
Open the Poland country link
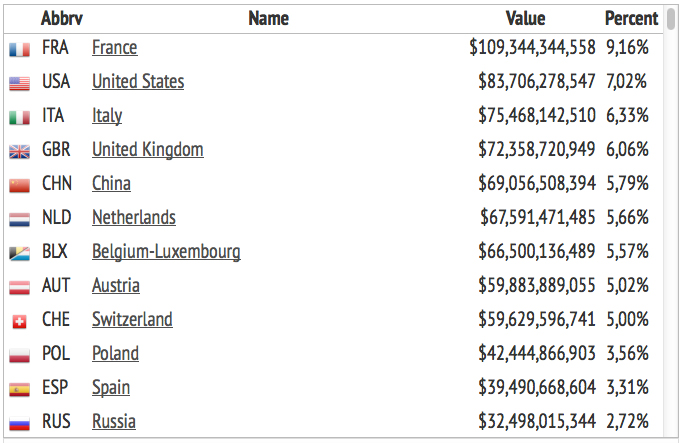(x=115, y=354)
